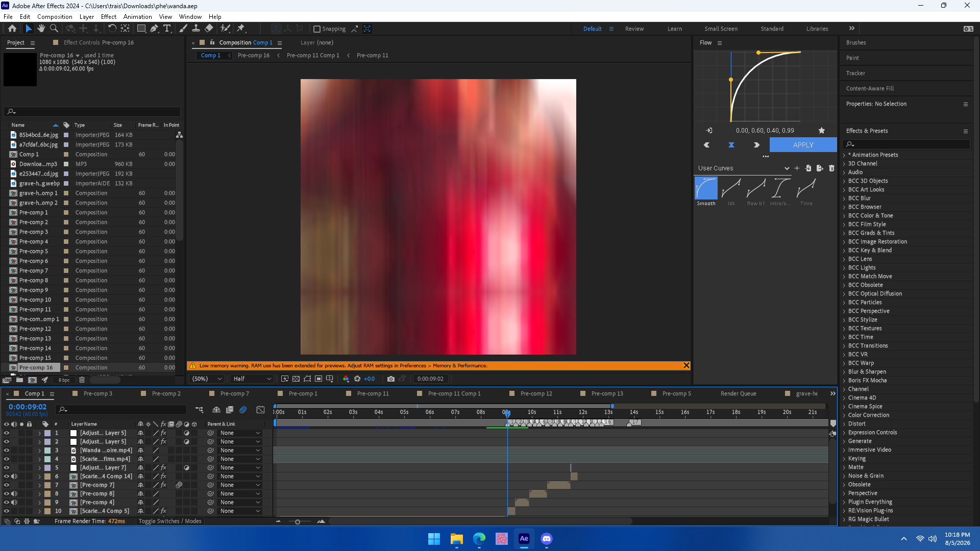The width and height of the screenshot is (980, 551).
Task: Hide layer 3 Wanda mp4 visibility
Action: [x=7, y=450]
